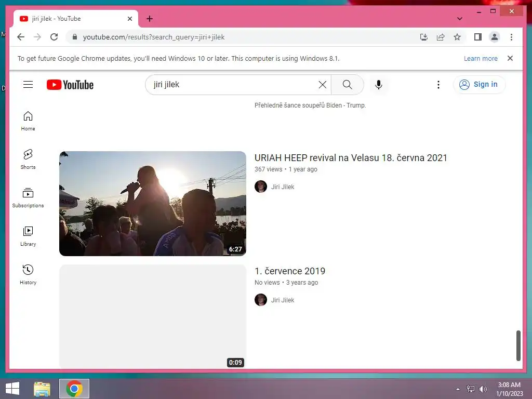Play the blank 0:09 video thumbnail
The width and height of the screenshot is (532, 399).
[x=153, y=316]
